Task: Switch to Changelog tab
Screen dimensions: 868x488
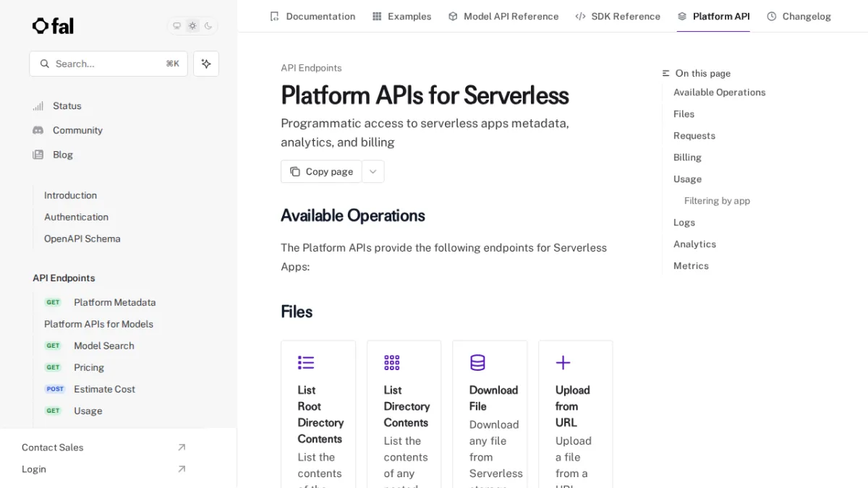Action: [x=799, y=16]
